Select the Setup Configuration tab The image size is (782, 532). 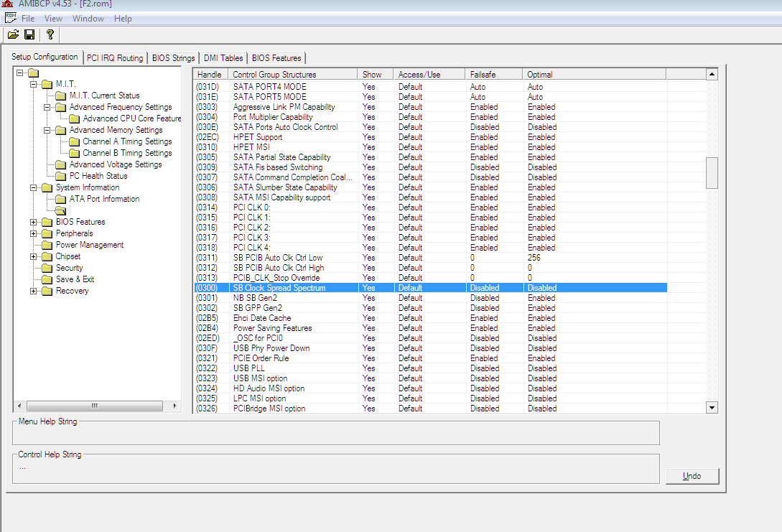[x=45, y=57]
